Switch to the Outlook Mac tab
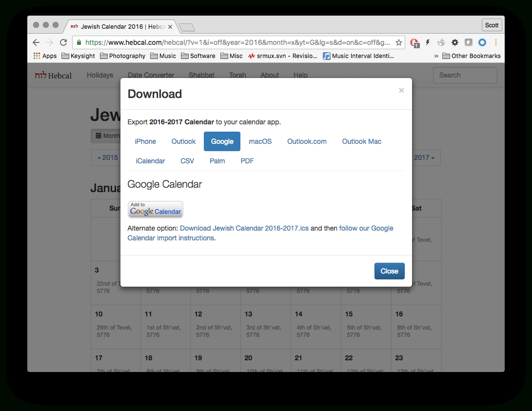The width and height of the screenshot is (532, 411). [362, 141]
